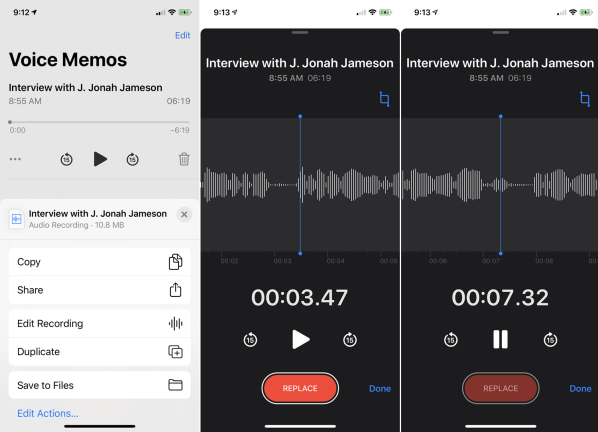Skip back 15 seconds in the 00:07.32 editor
The height and width of the screenshot is (432, 598).
coord(450,339)
